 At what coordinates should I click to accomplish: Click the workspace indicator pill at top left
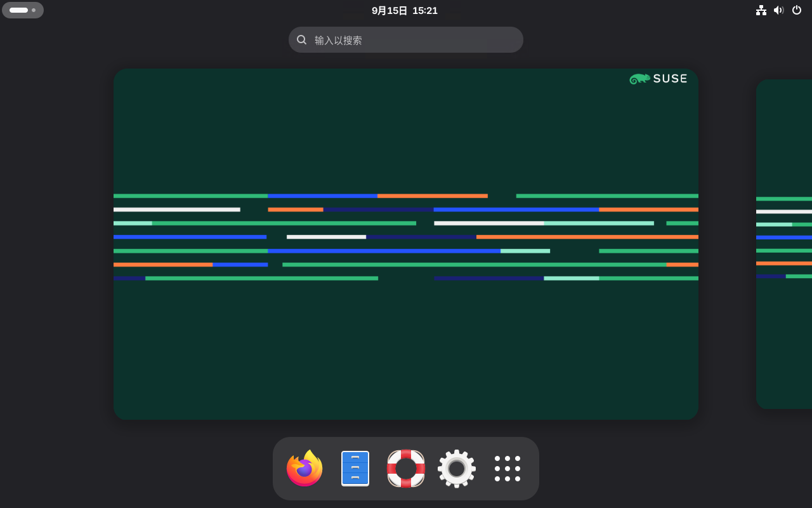point(18,10)
